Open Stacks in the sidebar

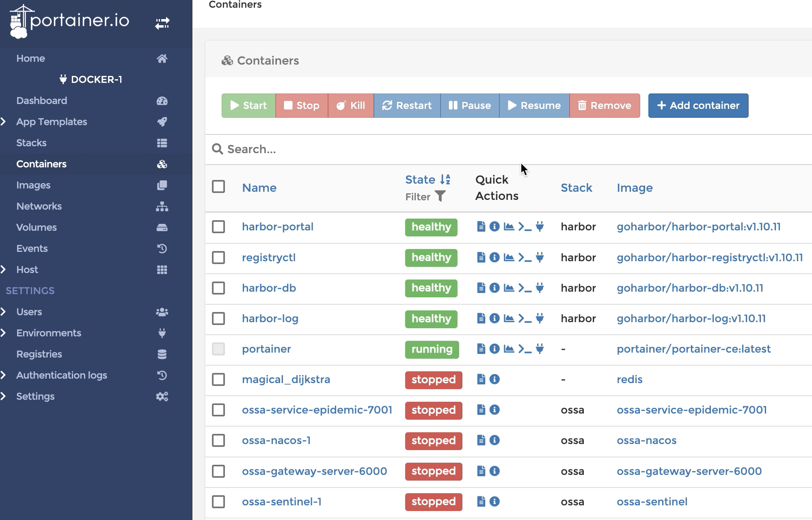[96, 143]
